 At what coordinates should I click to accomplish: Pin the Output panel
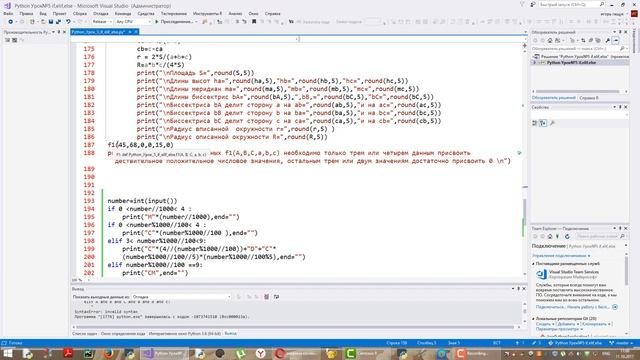point(518,289)
